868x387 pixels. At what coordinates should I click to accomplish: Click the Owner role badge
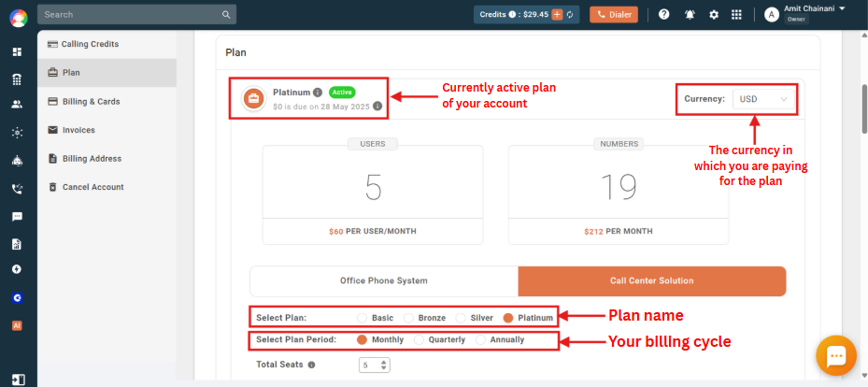coord(796,20)
